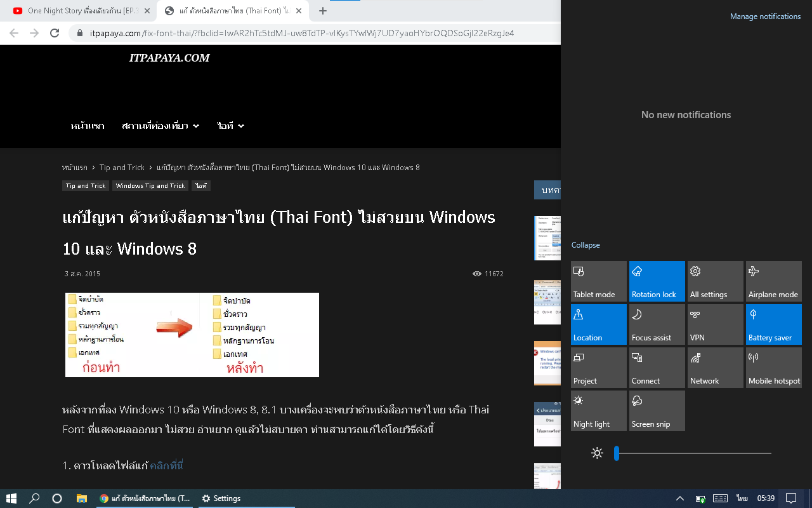Open Project display options tile
This screenshot has width=812, height=508.
tap(599, 368)
